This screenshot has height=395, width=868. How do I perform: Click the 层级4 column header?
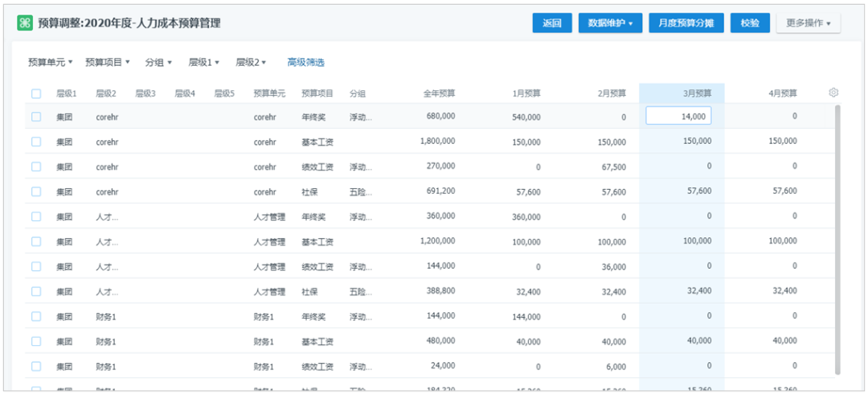point(185,93)
